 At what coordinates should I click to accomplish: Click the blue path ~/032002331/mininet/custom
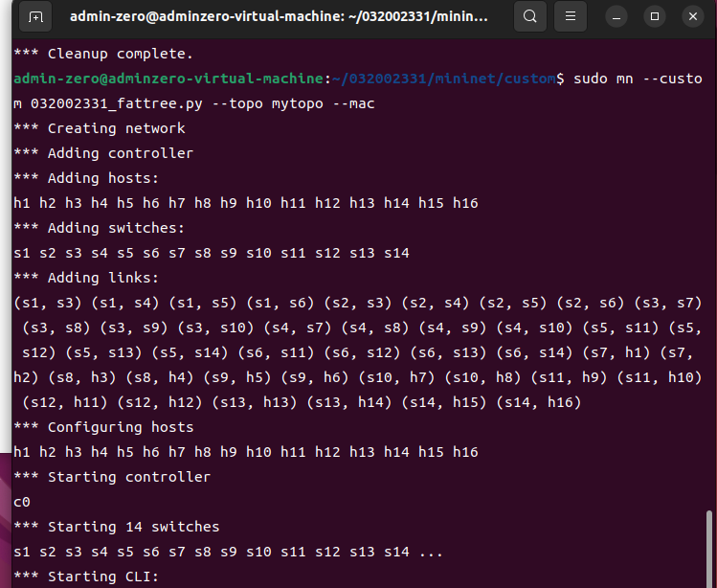point(443,79)
